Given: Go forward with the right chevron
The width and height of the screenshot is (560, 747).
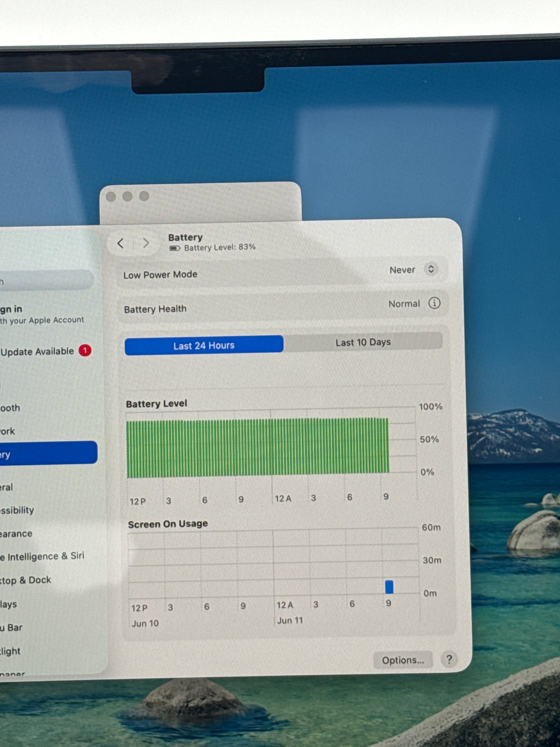Looking at the screenshot, I should pos(146,243).
